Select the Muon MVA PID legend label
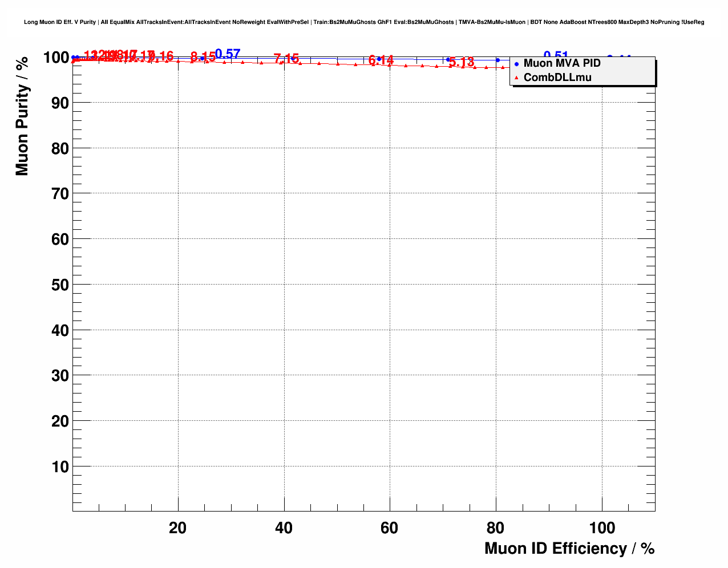The height and width of the screenshot is (568, 728). click(562, 63)
